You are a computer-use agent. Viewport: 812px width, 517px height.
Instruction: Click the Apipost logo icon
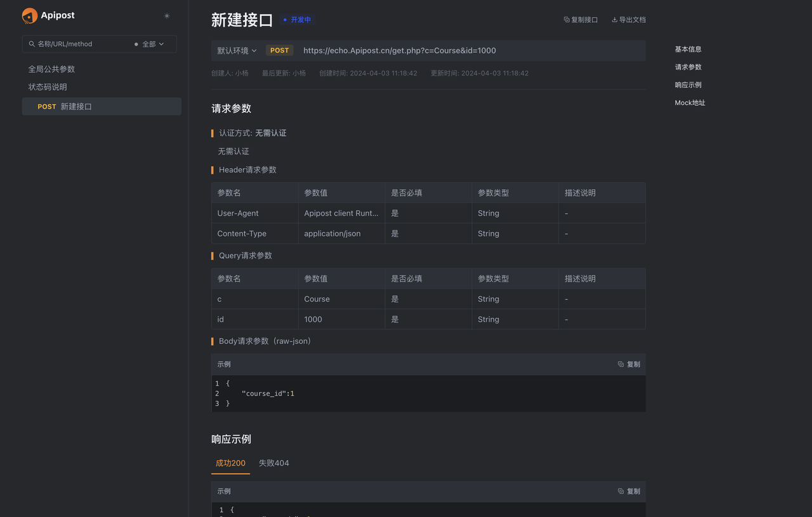point(30,15)
